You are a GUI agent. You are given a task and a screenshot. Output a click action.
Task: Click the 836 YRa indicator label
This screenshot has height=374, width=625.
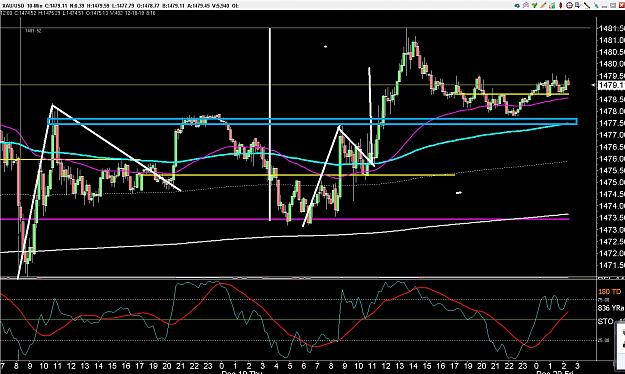point(611,308)
